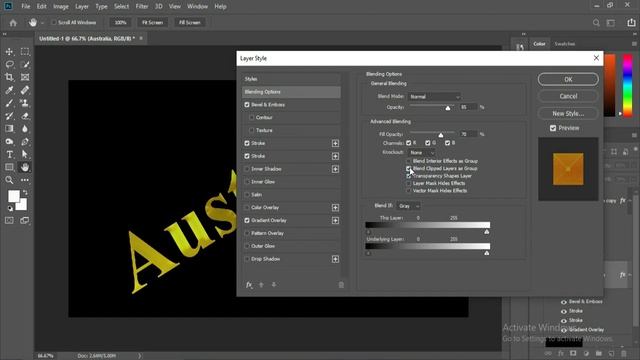Open the File menu
The width and height of the screenshot is (640, 360).
26,7
